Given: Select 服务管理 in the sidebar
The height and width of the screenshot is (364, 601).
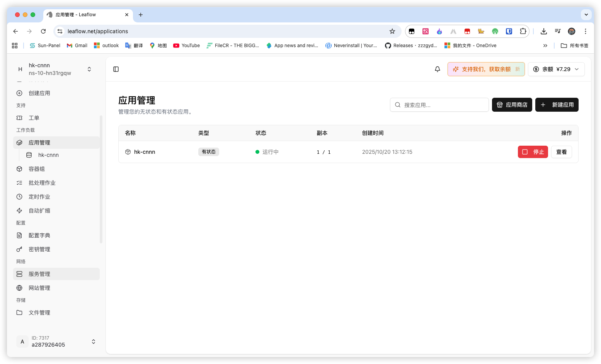Looking at the screenshot, I should (56, 274).
